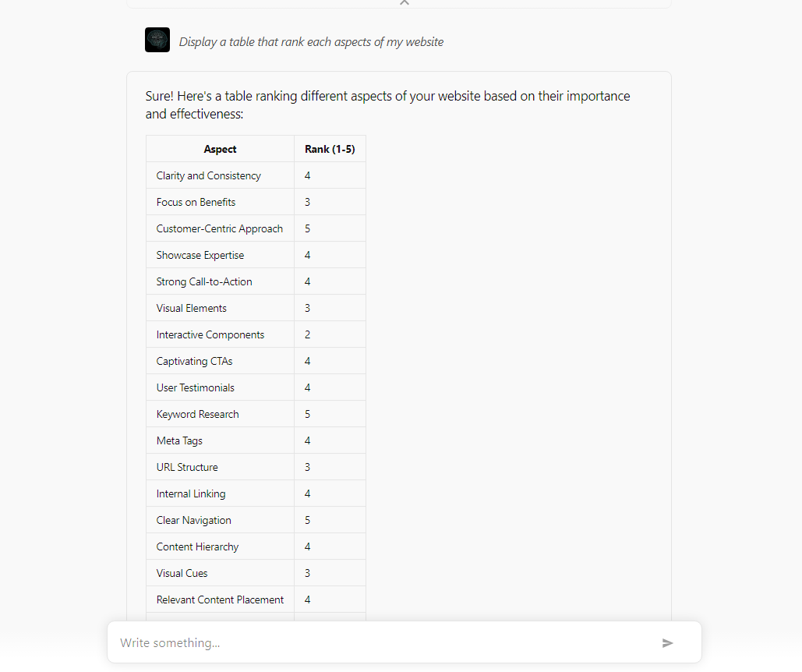802x672 pixels.
Task: Focus the Write something input field
Action: [389, 643]
